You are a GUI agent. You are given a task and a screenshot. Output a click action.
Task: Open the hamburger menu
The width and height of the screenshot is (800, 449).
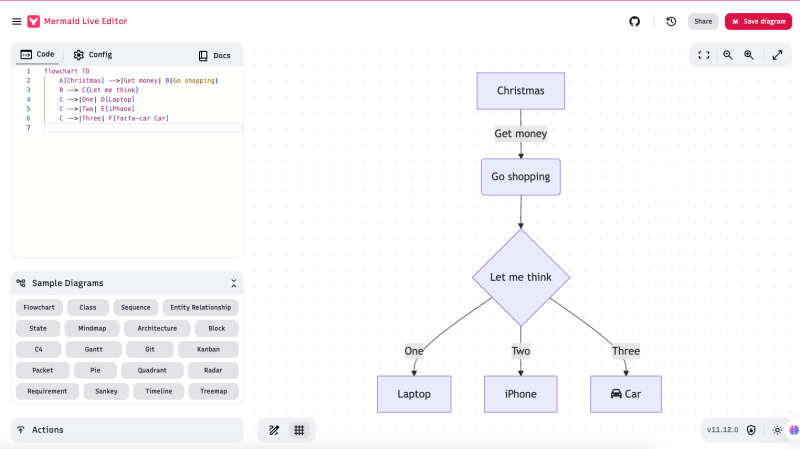[16, 21]
